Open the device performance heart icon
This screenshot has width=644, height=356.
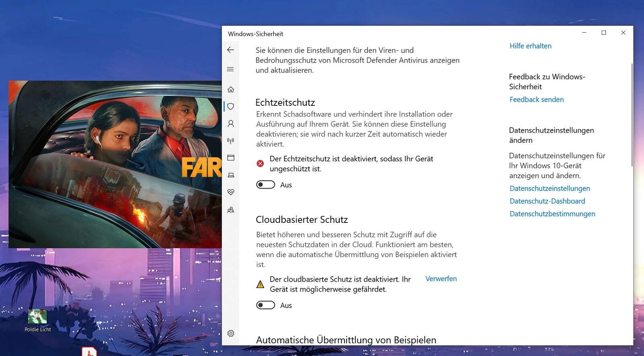click(x=231, y=192)
